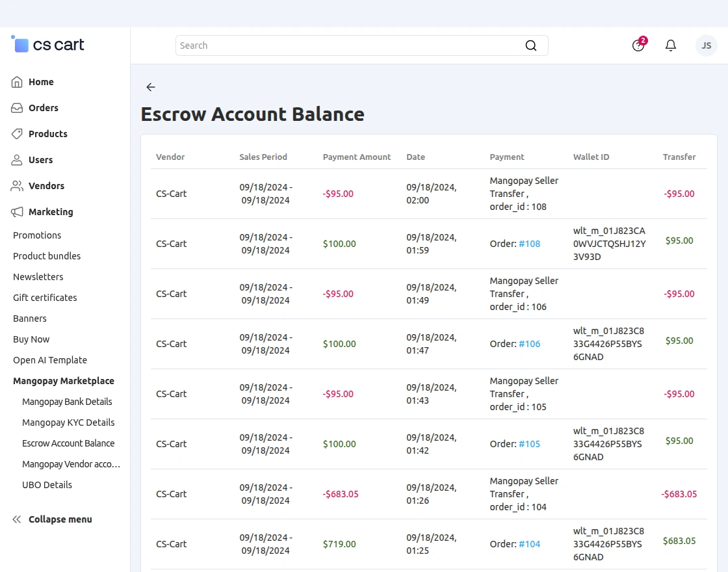728x572 pixels.
Task: Open Product bundles submenu item
Action: 47,256
